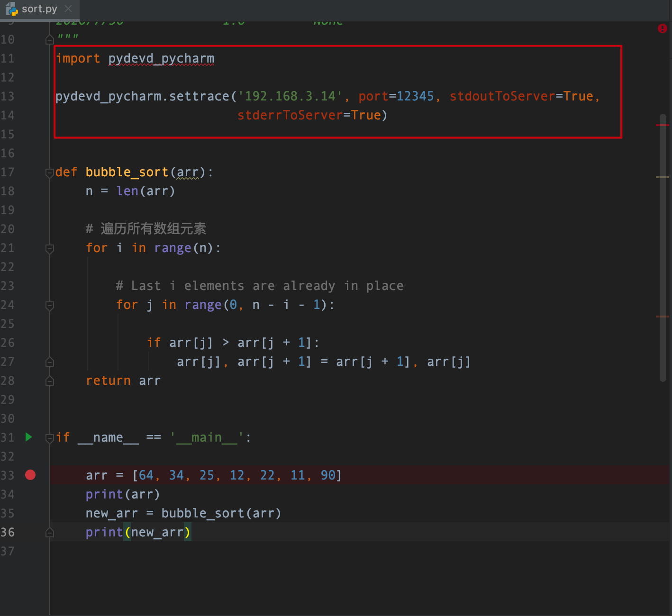672x616 pixels.
Task: Click line number 11 in the gutter
Action: tap(8, 58)
